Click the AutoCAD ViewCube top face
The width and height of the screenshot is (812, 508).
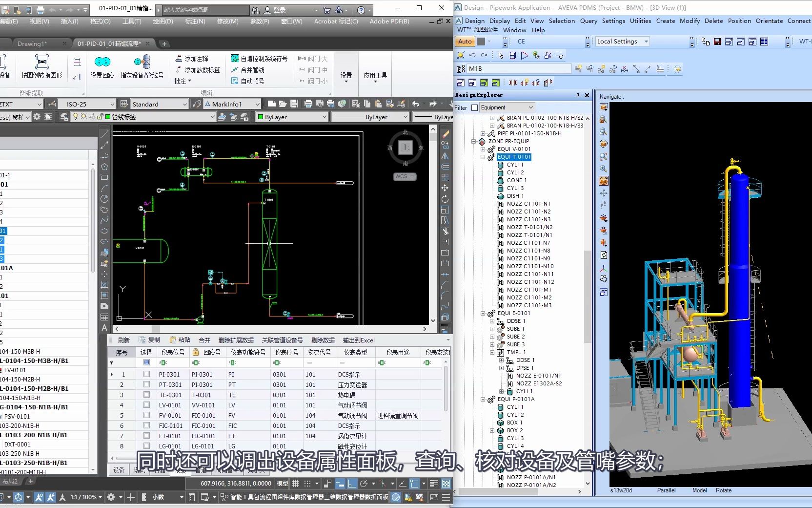[406, 147]
